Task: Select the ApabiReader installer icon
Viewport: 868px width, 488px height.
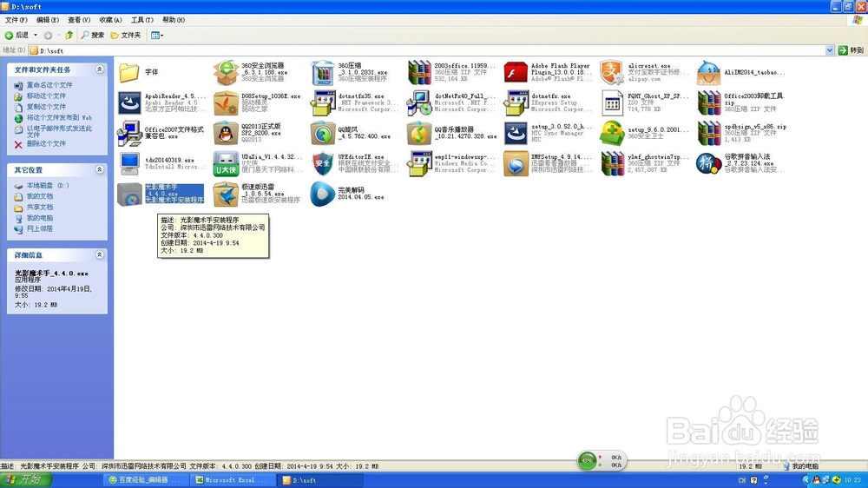Action: coord(129,103)
